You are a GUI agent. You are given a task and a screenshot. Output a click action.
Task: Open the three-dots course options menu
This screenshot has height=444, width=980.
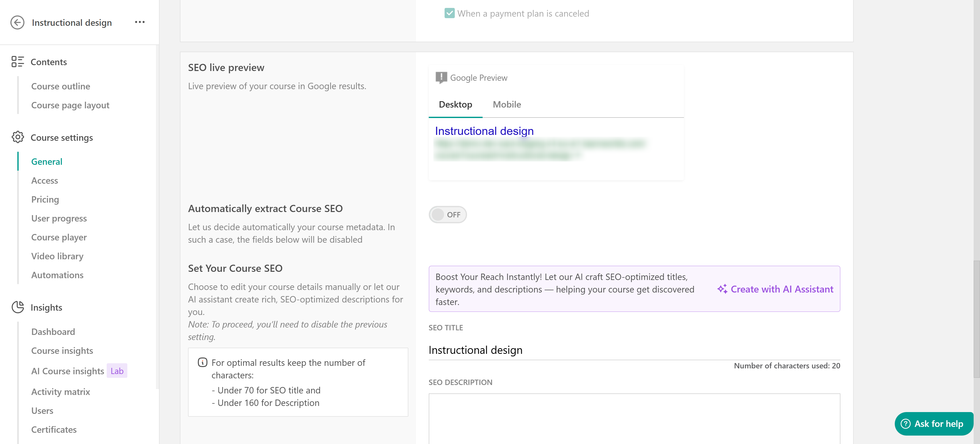pyautogui.click(x=140, y=22)
